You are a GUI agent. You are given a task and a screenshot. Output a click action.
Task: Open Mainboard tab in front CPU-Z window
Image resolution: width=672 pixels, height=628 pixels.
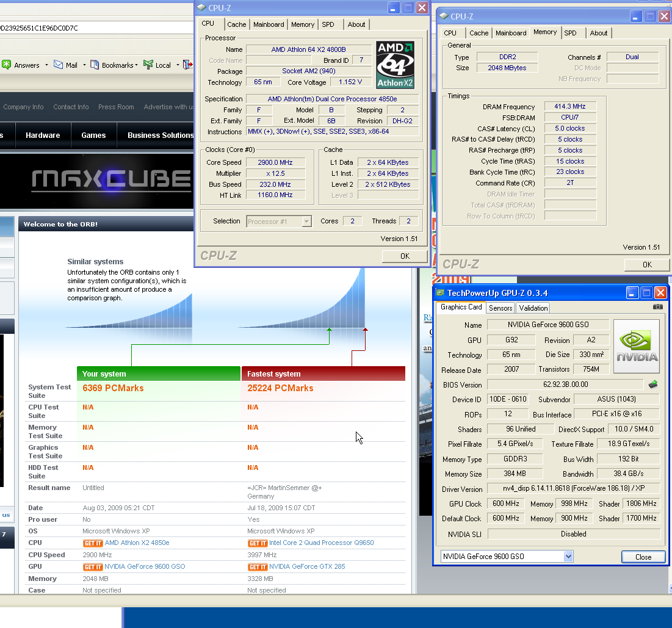pos(269,24)
